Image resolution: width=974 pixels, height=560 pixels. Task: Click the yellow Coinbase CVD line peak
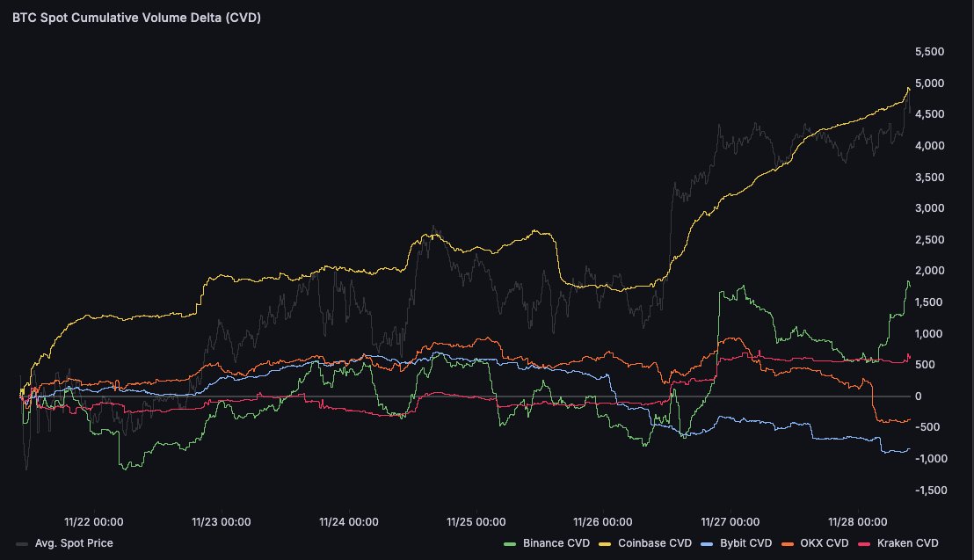point(910,88)
